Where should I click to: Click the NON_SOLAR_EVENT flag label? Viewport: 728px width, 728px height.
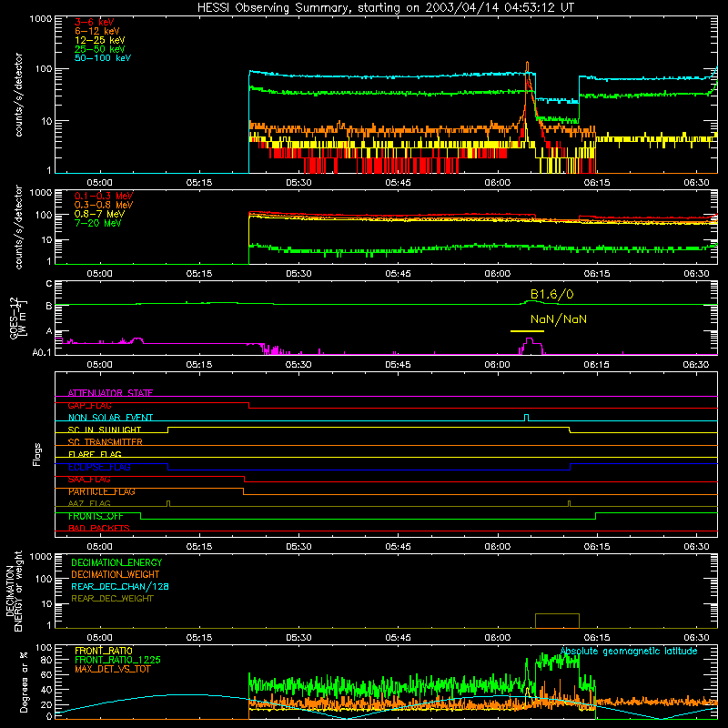(x=110, y=418)
